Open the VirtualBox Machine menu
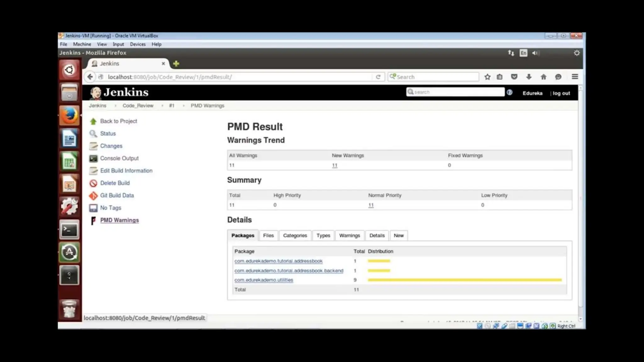 click(x=82, y=44)
